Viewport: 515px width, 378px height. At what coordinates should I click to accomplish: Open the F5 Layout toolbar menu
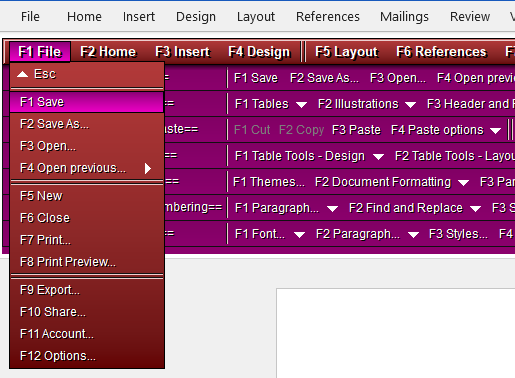(346, 52)
